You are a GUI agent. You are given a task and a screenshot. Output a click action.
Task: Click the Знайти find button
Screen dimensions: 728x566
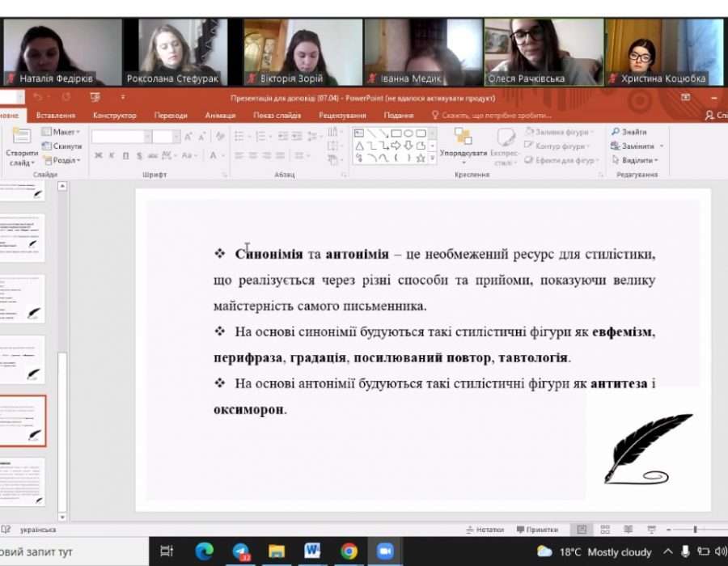(629, 132)
